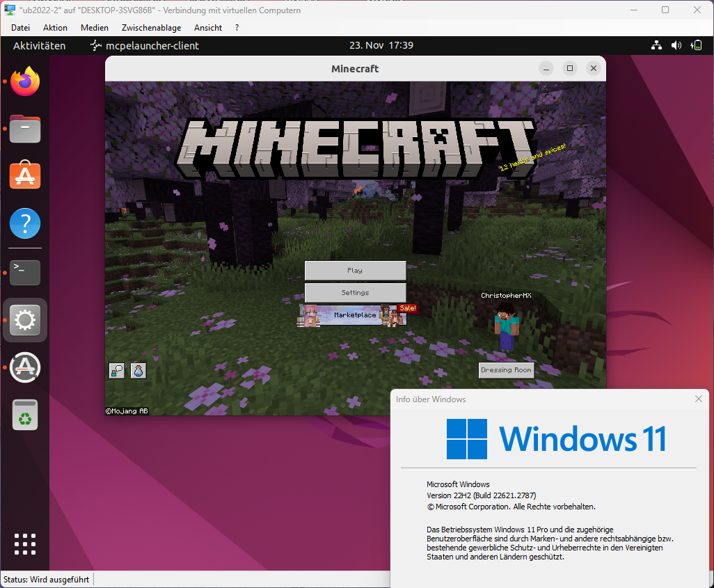Click the Ubuntu Software store icon

click(x=24, y=175)
